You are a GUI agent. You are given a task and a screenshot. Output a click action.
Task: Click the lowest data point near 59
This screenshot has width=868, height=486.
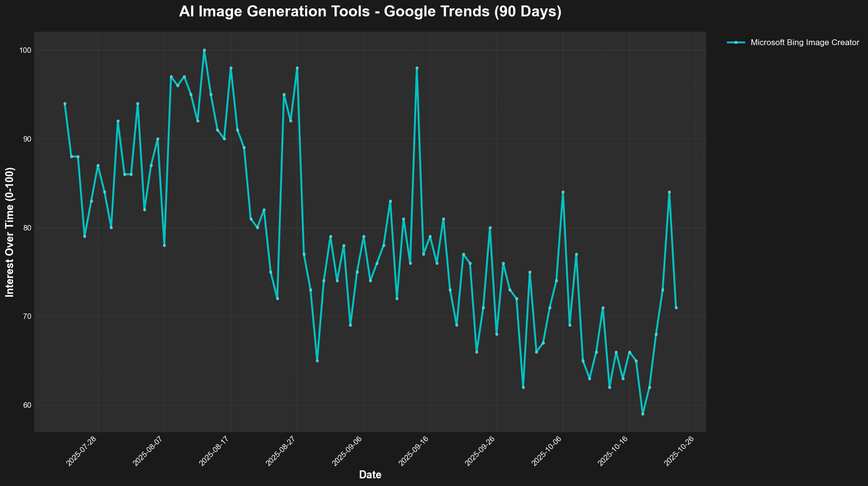[x=643, y=414]
